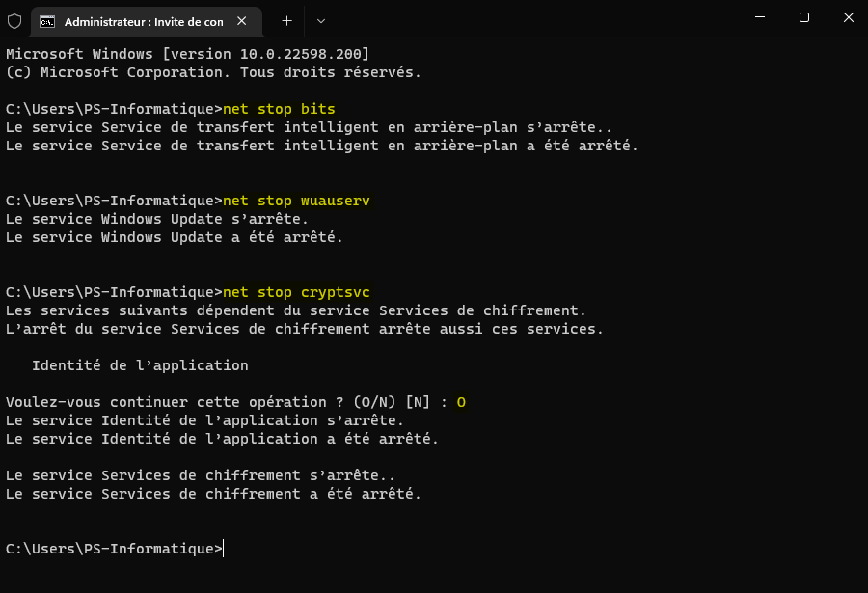Viewport: 868px width, 593px height.
Task: Click the yellow O confirmation response
Action: (x=460, y=401)
